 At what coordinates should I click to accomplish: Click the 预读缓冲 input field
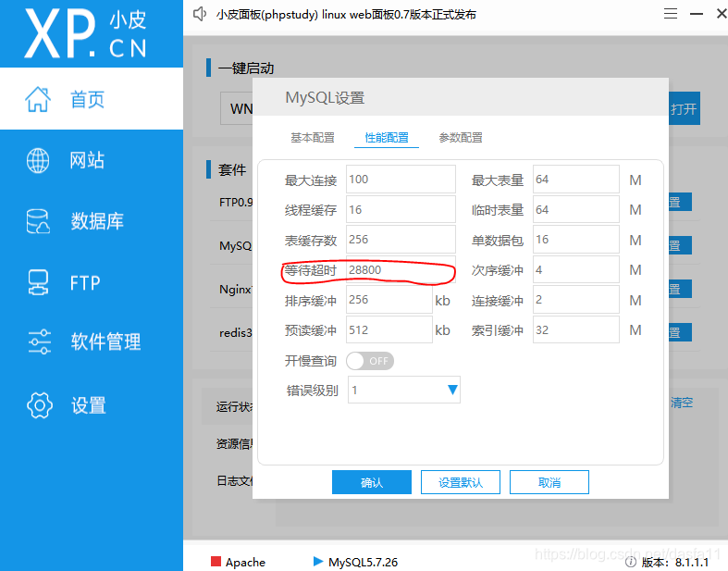coord(389,329)
